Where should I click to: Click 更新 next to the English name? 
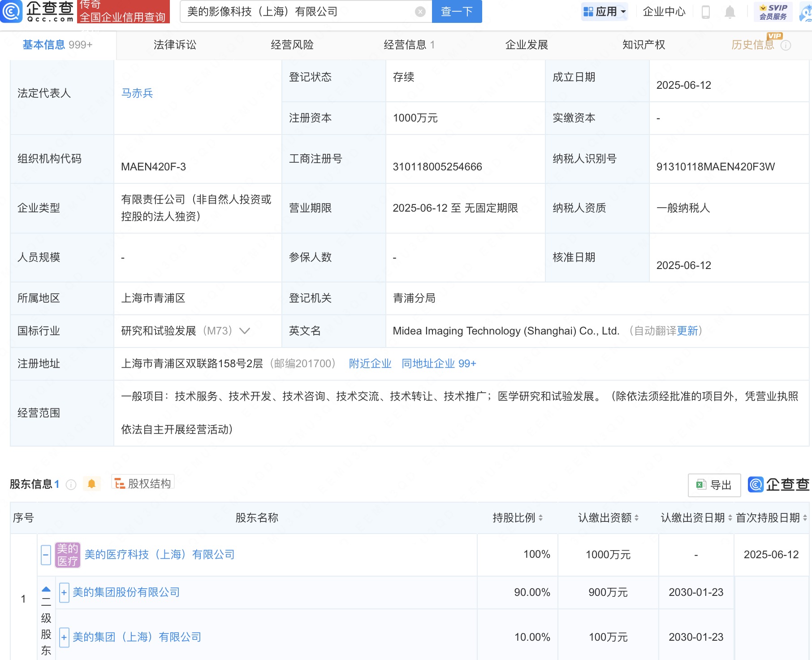(x=687, y=331)
